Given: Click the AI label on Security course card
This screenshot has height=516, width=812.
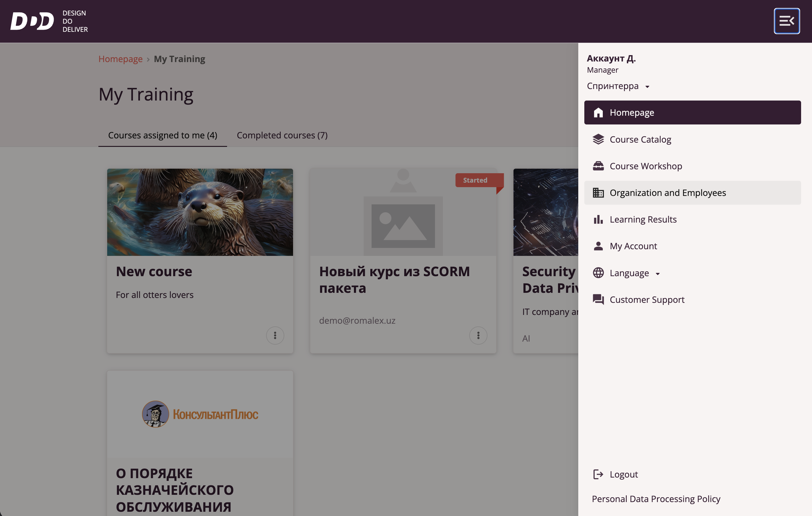Looking at the screenshot, I should (x=526, y=338).
